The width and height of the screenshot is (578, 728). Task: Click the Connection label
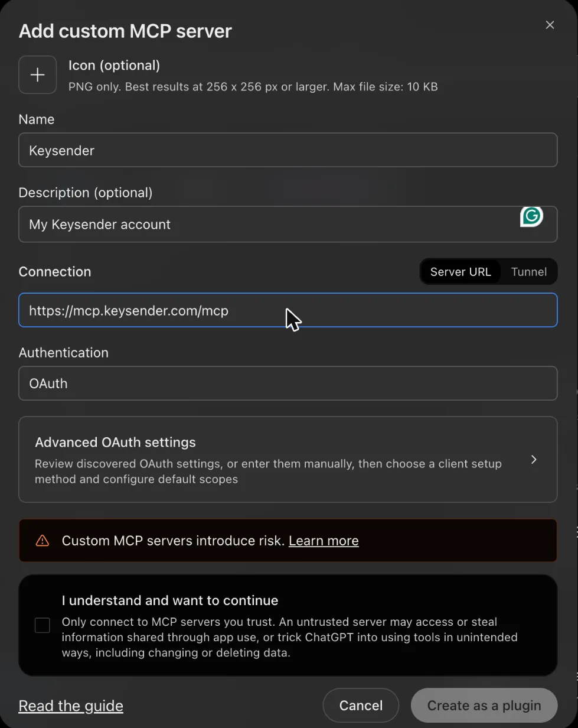[55, 272]
